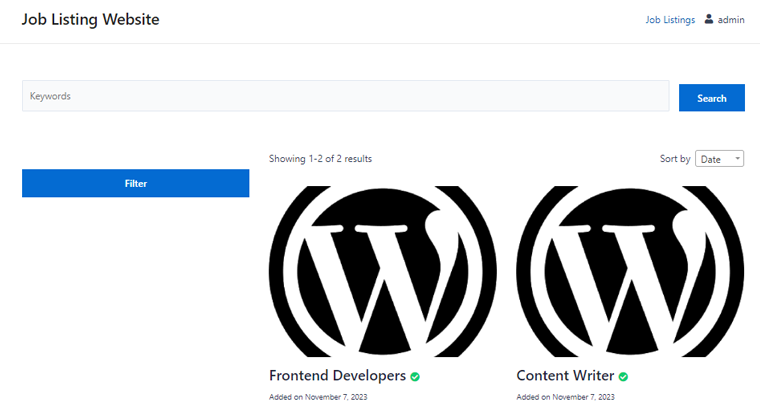Click the blue Filter button
760x418 pixels.
tap(136, 183)
